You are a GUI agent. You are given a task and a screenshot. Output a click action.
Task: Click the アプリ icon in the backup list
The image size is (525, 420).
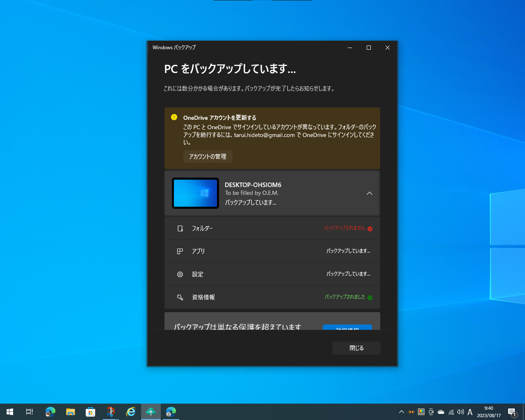tap(180, 251)
